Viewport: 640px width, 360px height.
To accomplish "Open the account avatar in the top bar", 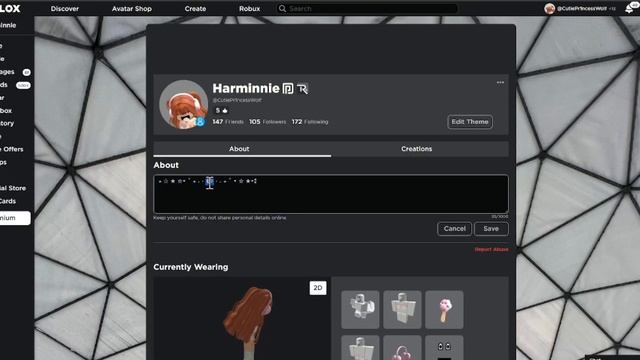I will pyautogui.click(x=549, y=8).
